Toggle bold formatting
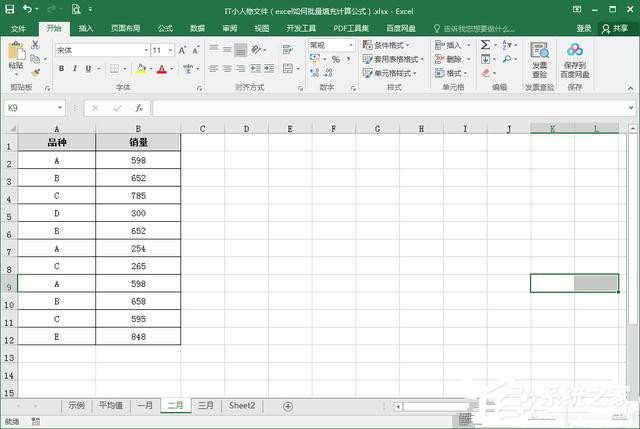Screen dimensions: 640x429 pyautogui.click(x=61, y=69)
